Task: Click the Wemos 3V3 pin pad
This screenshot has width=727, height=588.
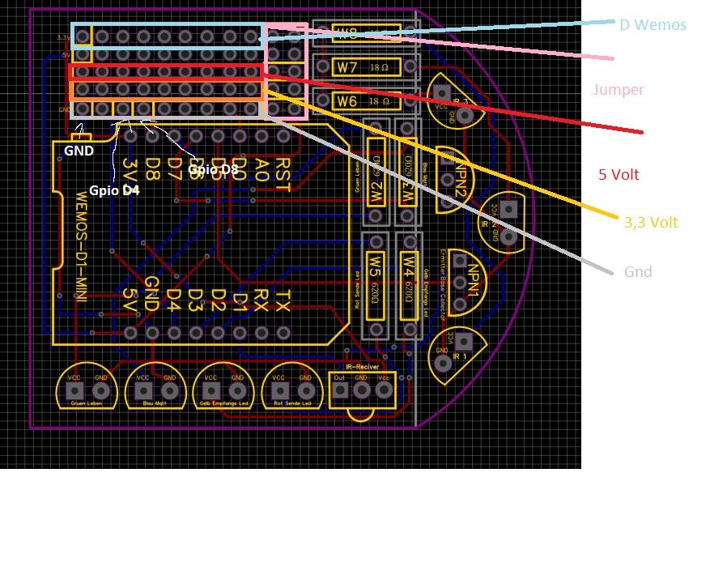Action: [131, 136]
